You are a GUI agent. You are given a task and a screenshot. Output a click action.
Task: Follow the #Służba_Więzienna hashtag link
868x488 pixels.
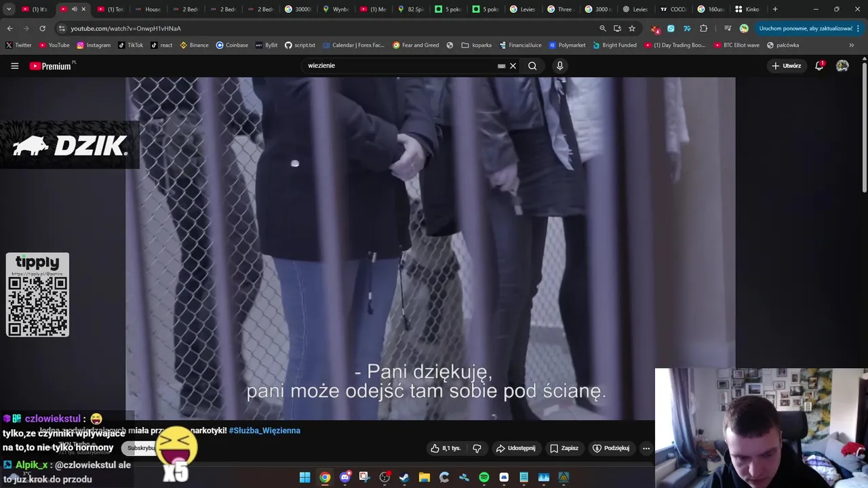264,430
